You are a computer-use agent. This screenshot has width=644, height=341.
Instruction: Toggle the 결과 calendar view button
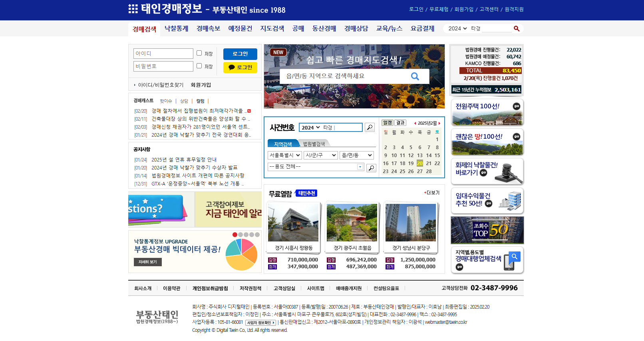pyautogui.click(x=400, y=123)
